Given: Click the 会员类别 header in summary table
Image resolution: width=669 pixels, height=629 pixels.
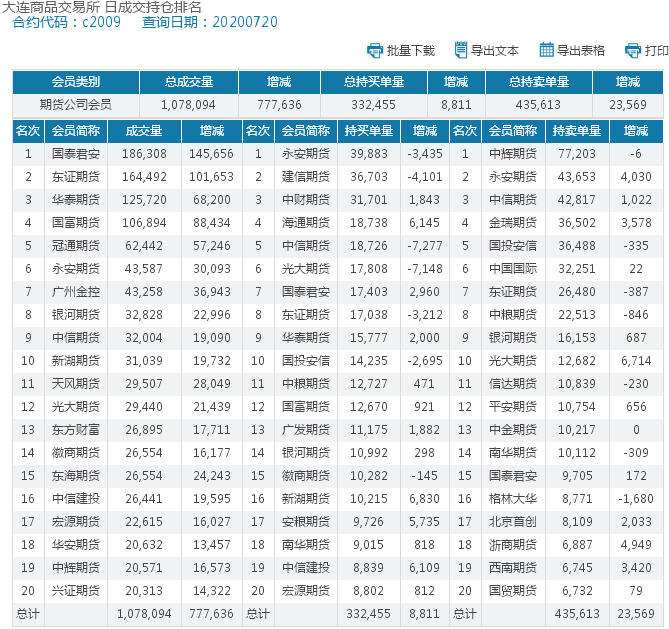Looking at the screenshot, I should (x=75, y=82).
